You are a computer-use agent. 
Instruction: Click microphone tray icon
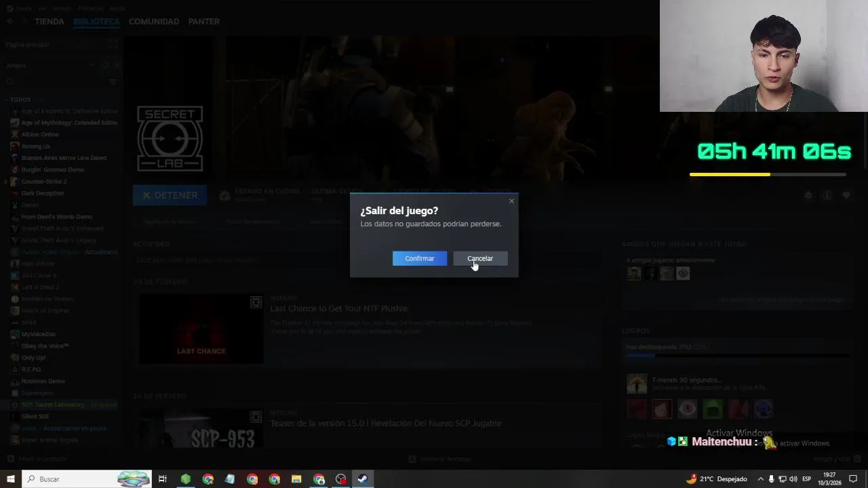771,479
